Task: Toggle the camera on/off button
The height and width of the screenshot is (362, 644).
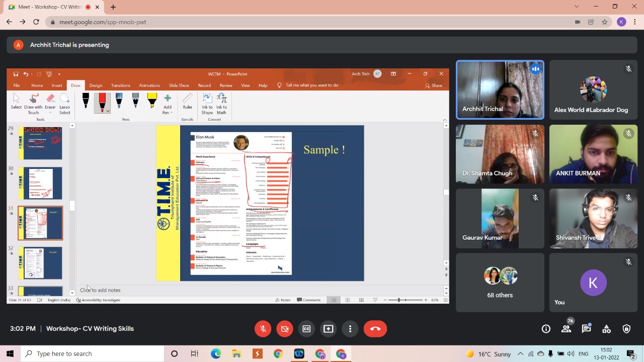Action: (284, 329)
